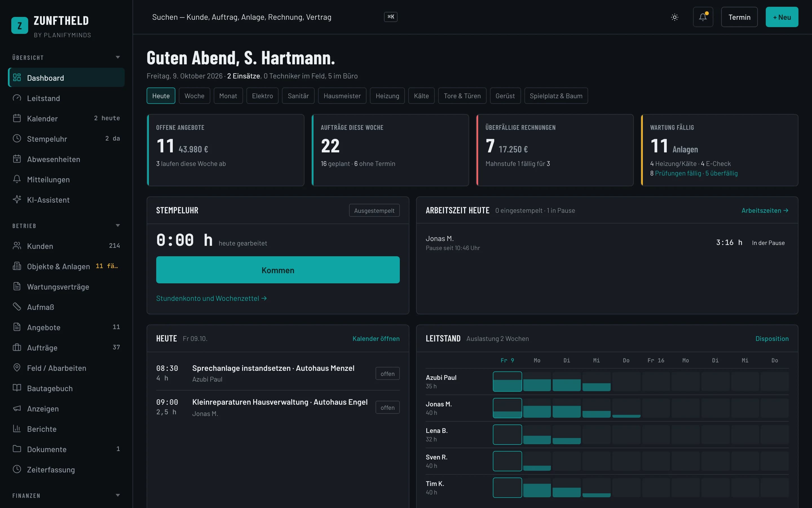Open the Disposition link
Viewport: 812px width, 508px height.
772,339
